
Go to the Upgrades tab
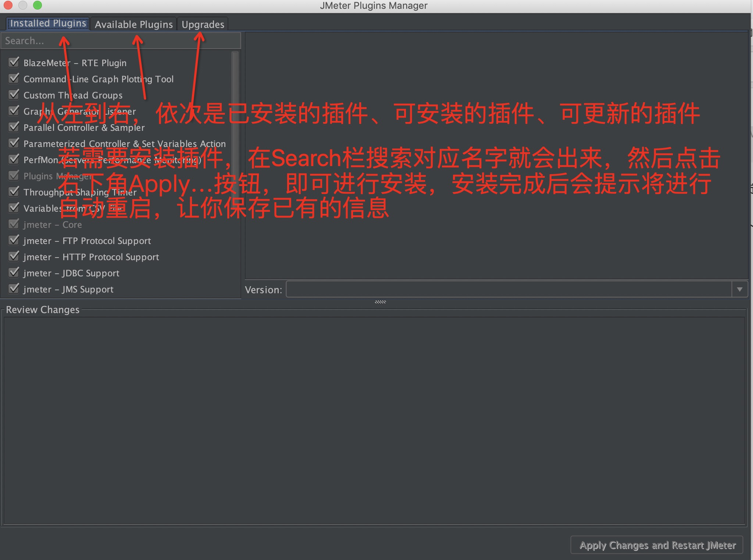[203, 24]
